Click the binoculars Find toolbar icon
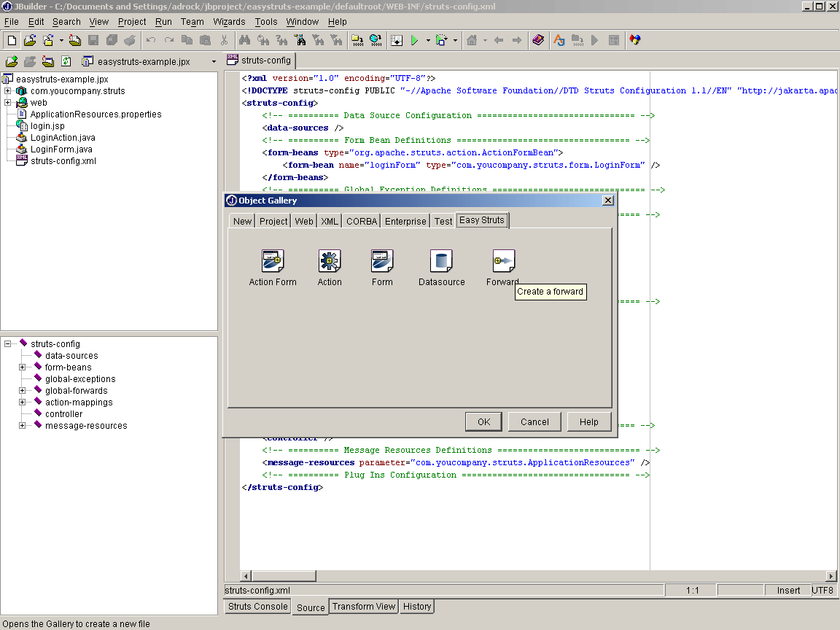 (244, 41)
